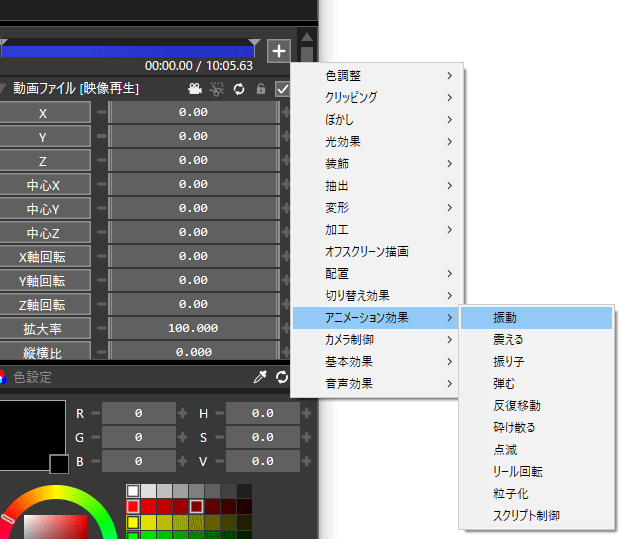The height and width of the screenshot is (539, 620).
Task: Click the X parameter button
Action: point(45,113)
